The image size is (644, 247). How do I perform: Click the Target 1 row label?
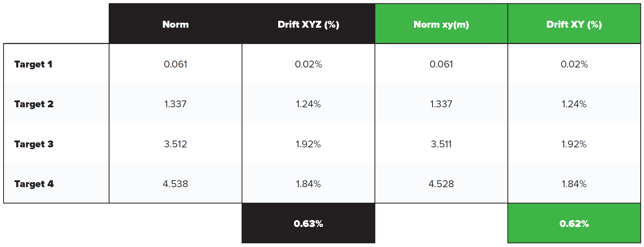pyautogui.click(x=33, y=64)
